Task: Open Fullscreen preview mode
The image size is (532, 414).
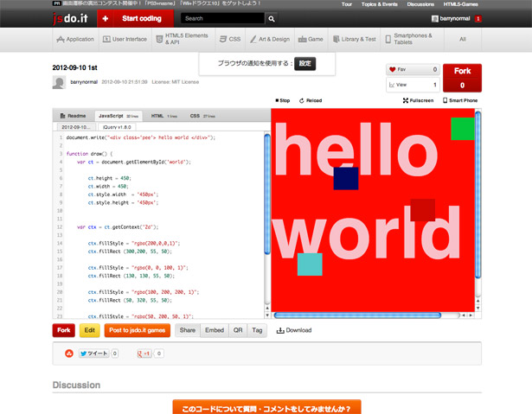Action: 418,100
